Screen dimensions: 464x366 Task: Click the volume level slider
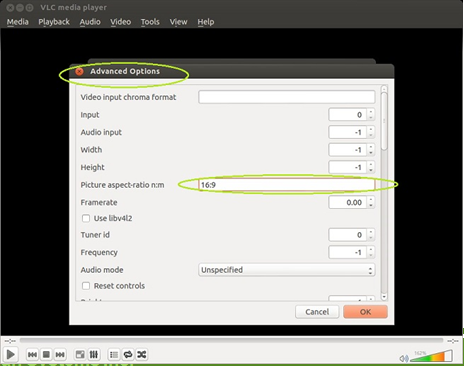coord(432,356)
